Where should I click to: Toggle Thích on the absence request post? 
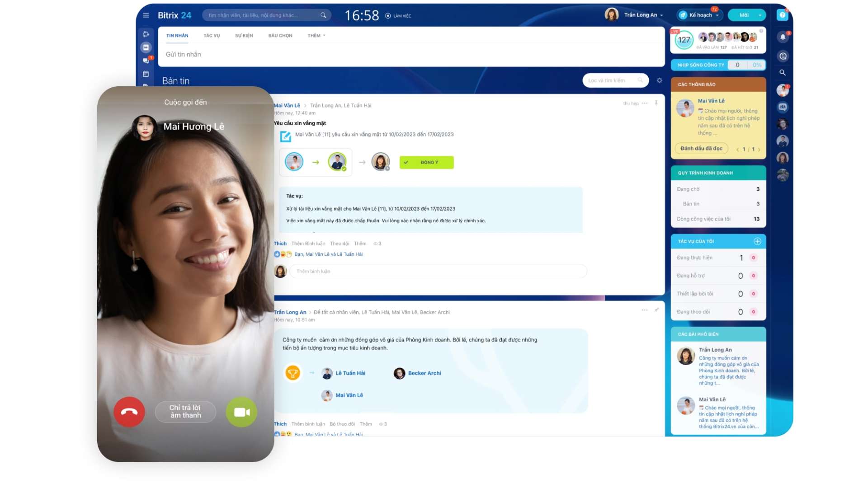[x=280, y=244]
